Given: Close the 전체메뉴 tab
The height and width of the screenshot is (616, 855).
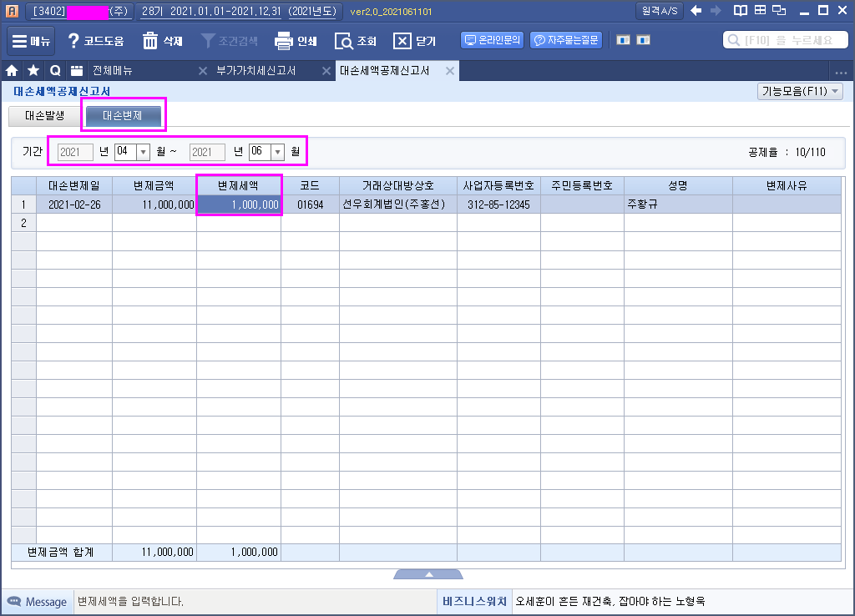Looking at the screenshot, I should point(203,71).
